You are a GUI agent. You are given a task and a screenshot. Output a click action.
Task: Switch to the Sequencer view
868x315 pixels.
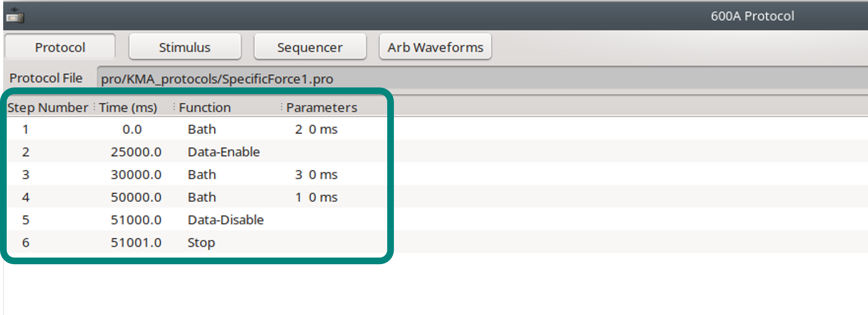310,48
